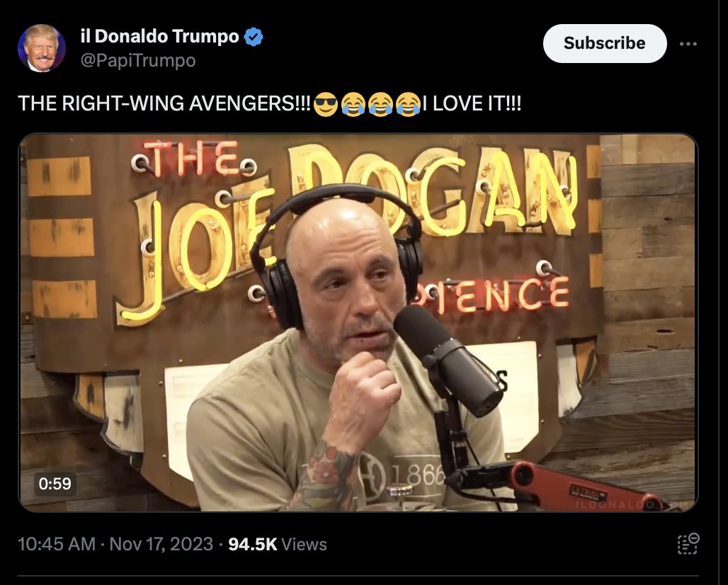
Task: Click the first laughing-crying emoji
Action: [353, 104]
